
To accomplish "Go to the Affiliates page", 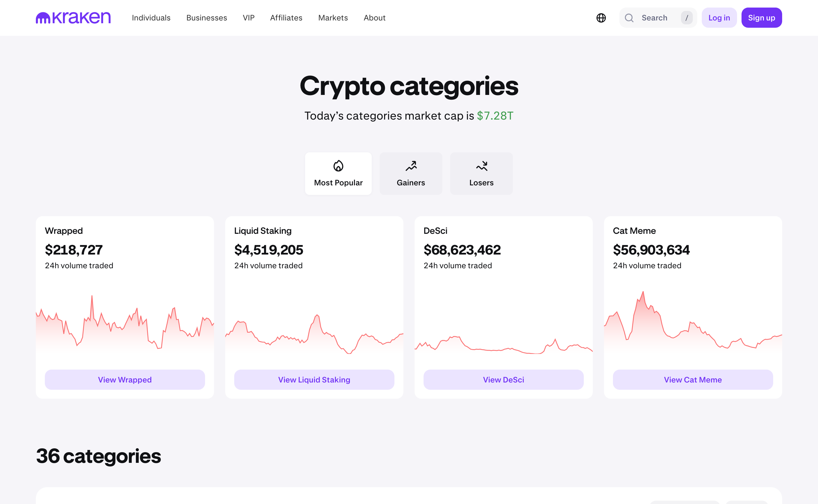I will 286,18.
